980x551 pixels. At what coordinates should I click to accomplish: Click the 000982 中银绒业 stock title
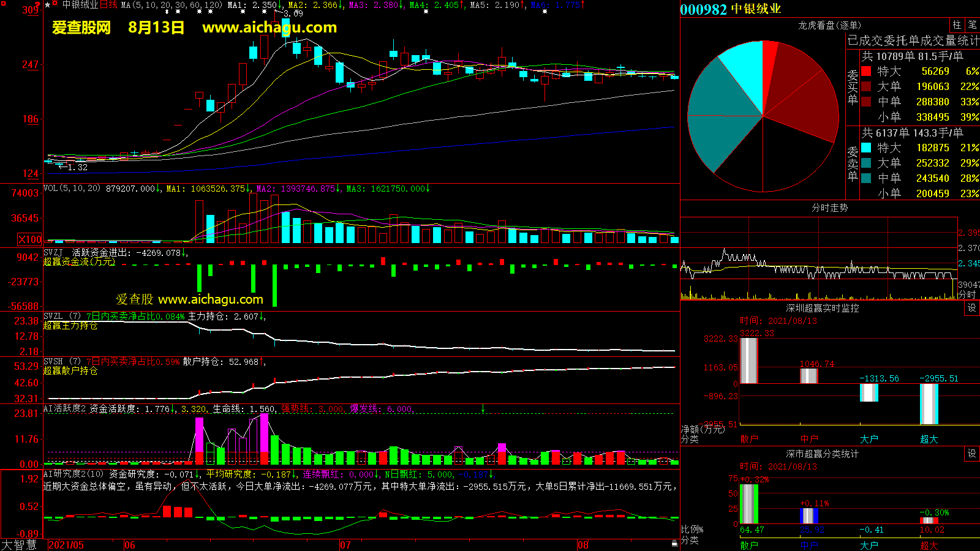pyautogui.click(x=731, y=9)
